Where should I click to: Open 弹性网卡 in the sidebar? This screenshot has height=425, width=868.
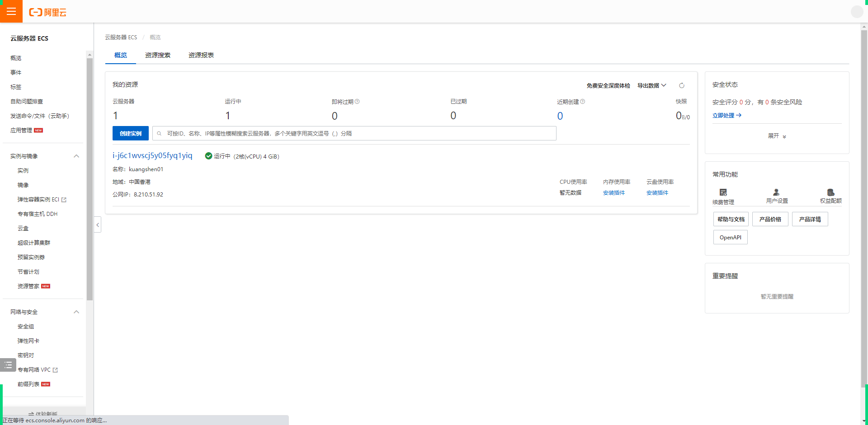point(28,341)
